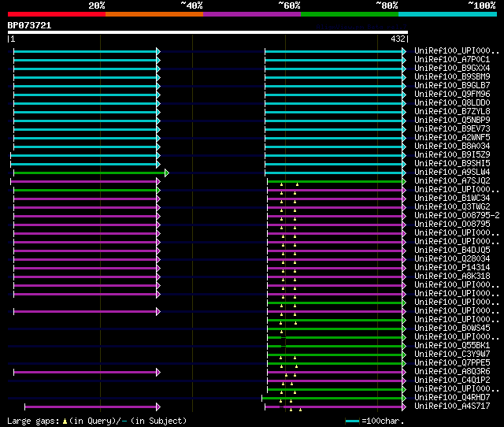
Task: Click the white BP073721 query bar
Action: [207, 32]
